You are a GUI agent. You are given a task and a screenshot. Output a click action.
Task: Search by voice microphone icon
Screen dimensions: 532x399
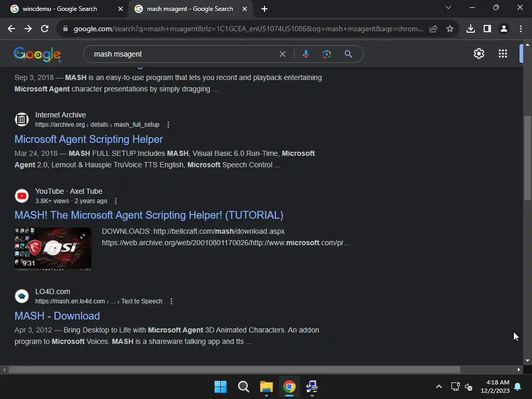(x=305, y=54)
